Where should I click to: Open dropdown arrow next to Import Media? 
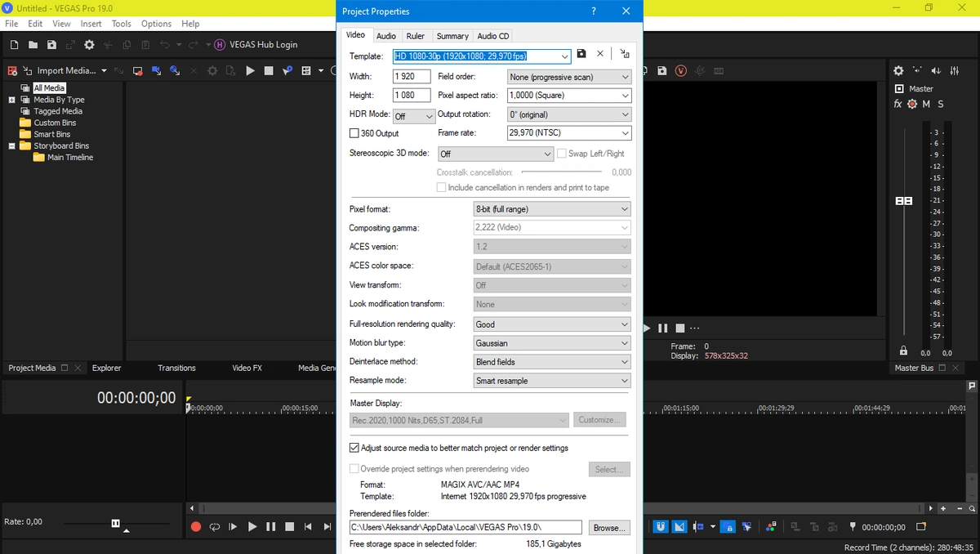pyautogui.click(x=103, y=71)
